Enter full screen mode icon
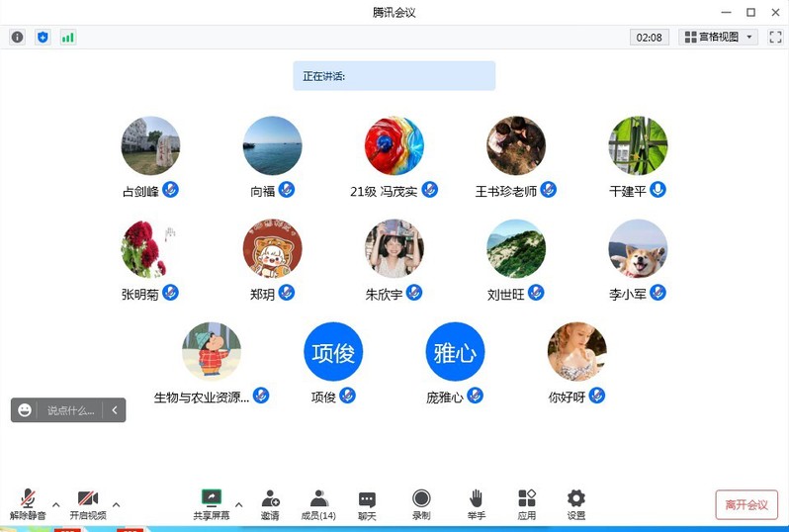This screenshot has width=789, height=532. tap(775, 37)
